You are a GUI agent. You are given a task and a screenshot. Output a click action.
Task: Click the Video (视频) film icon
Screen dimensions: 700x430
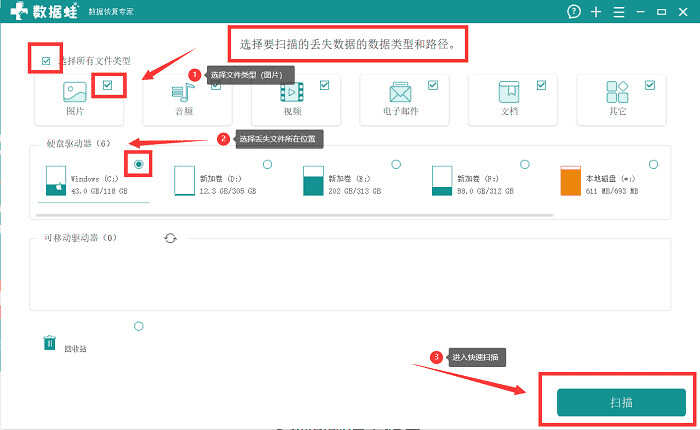(292, 92)
